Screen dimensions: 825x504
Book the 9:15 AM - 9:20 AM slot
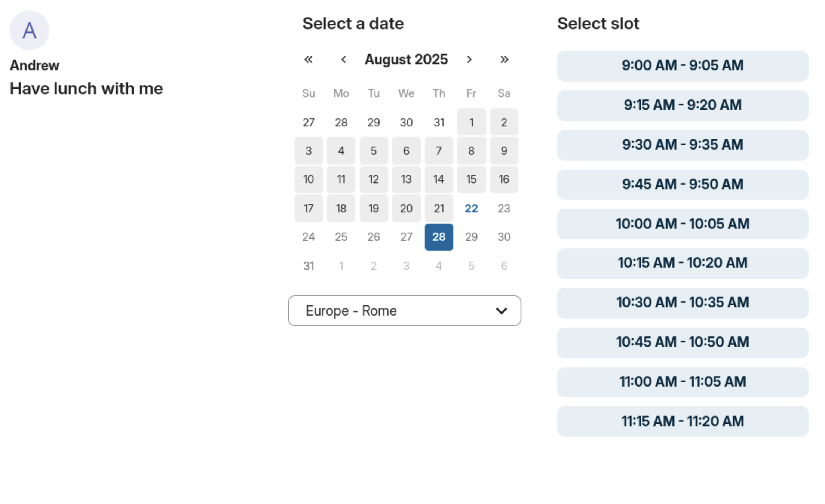tap(682, 105)
